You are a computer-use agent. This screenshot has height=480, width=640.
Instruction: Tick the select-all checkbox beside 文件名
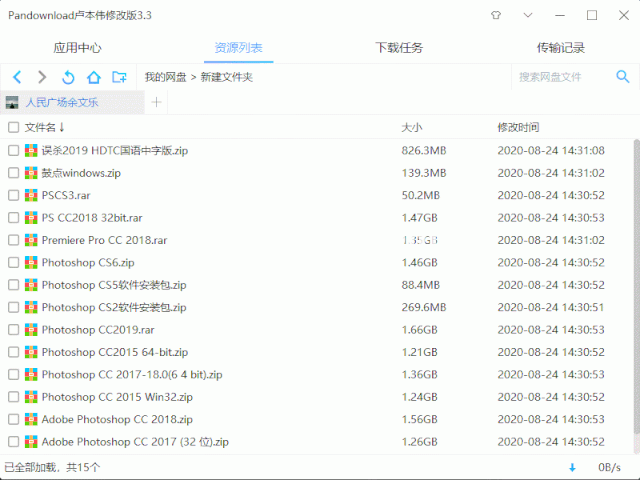[x=14, y=127]
